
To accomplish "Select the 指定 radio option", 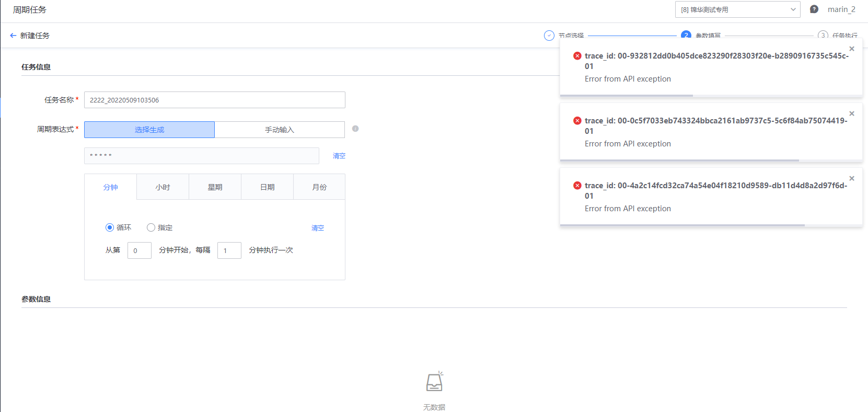I will pyautogui.click(x=151, y=227).
